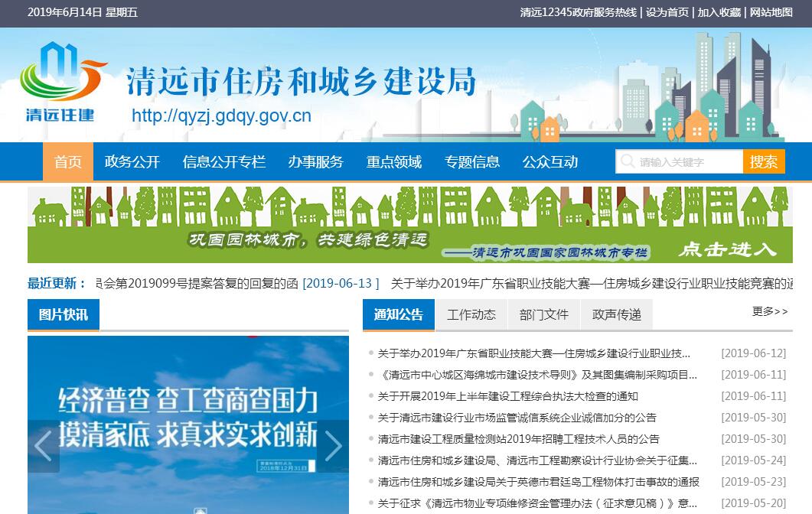
Task: Open 关于开展2019年上半年建设工程综合执法大检查的通知
Action: tap(507, 396)
